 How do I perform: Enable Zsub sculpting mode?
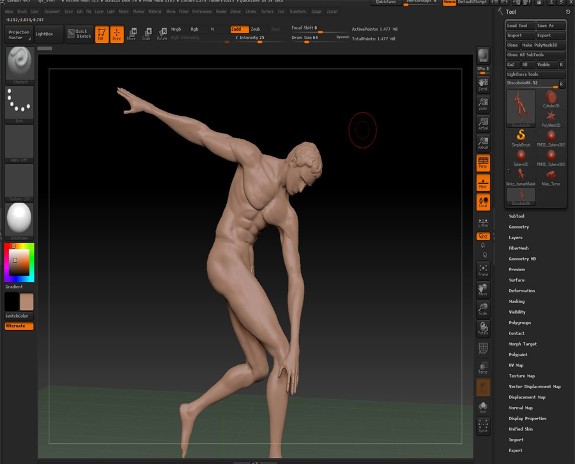tap(256, 29)
